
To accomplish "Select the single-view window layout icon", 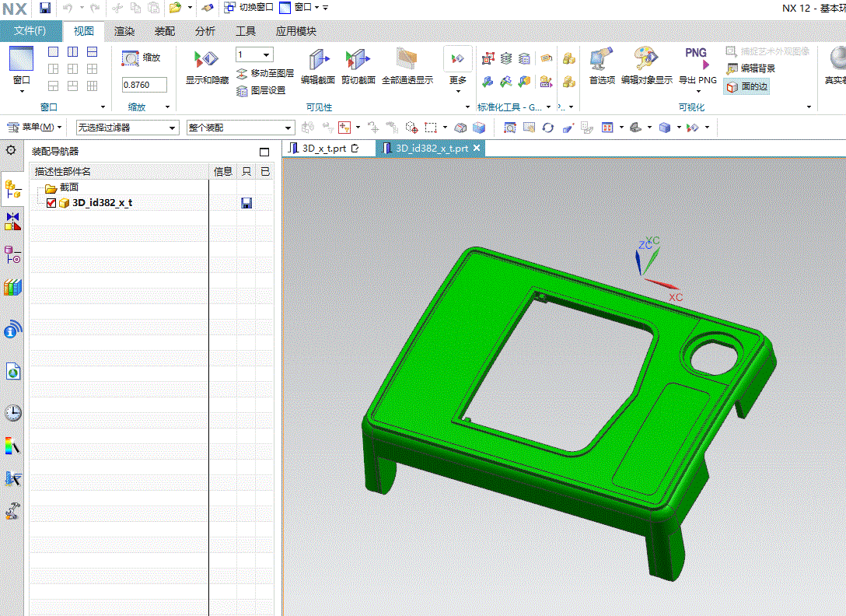I will tap(53, 52).
